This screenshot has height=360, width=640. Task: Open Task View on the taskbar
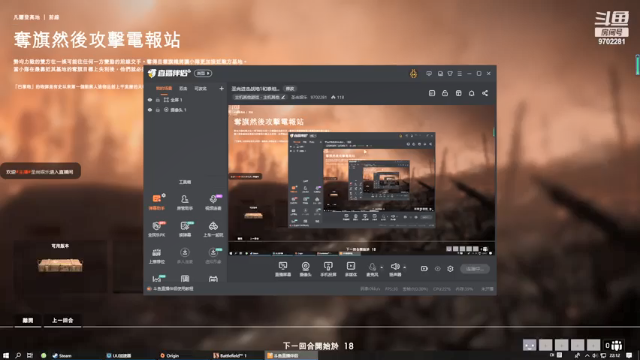30,356
